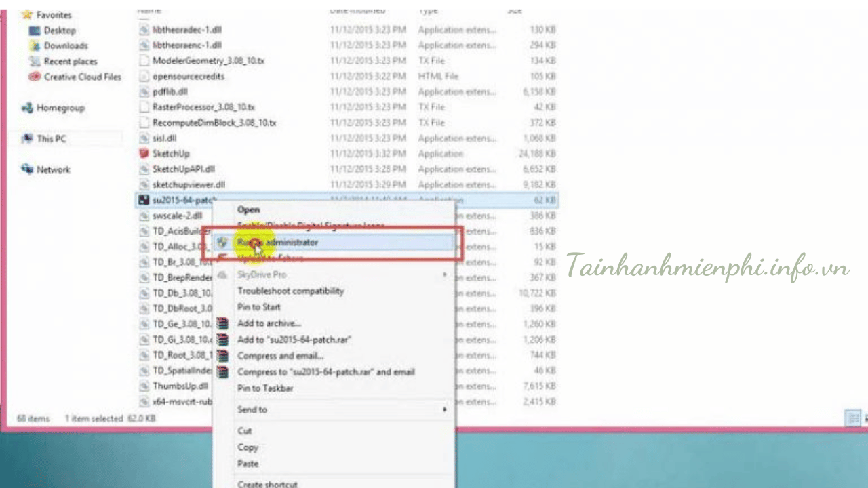Select Troubleshoot compatibility in the context menu
868x488 pixels.
[290, 291]
